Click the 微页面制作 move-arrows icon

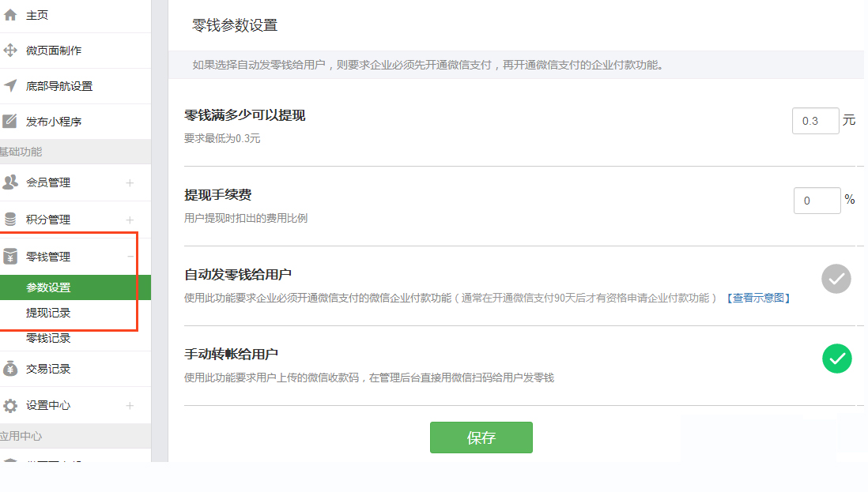tap(10, 51)
